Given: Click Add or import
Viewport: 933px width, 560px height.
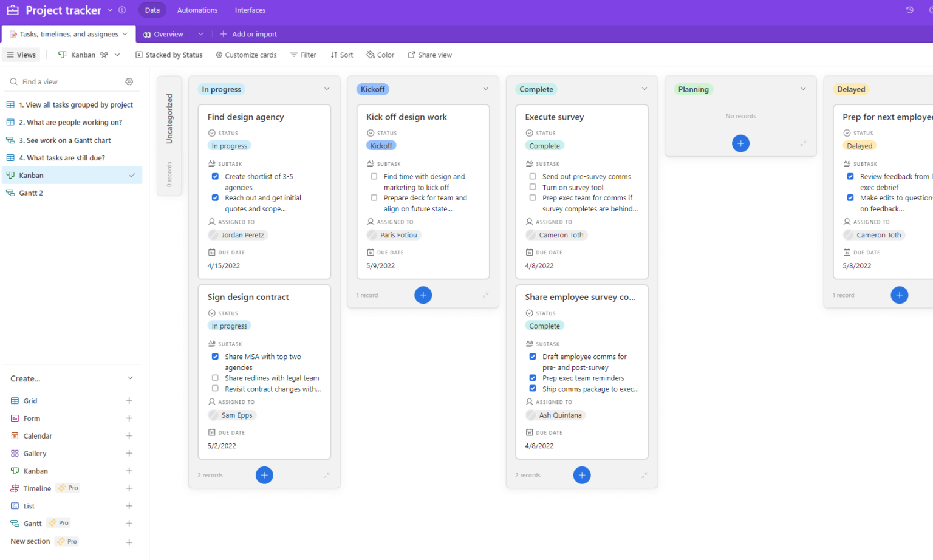Looking at the screenshot, I should pos(248,34).
